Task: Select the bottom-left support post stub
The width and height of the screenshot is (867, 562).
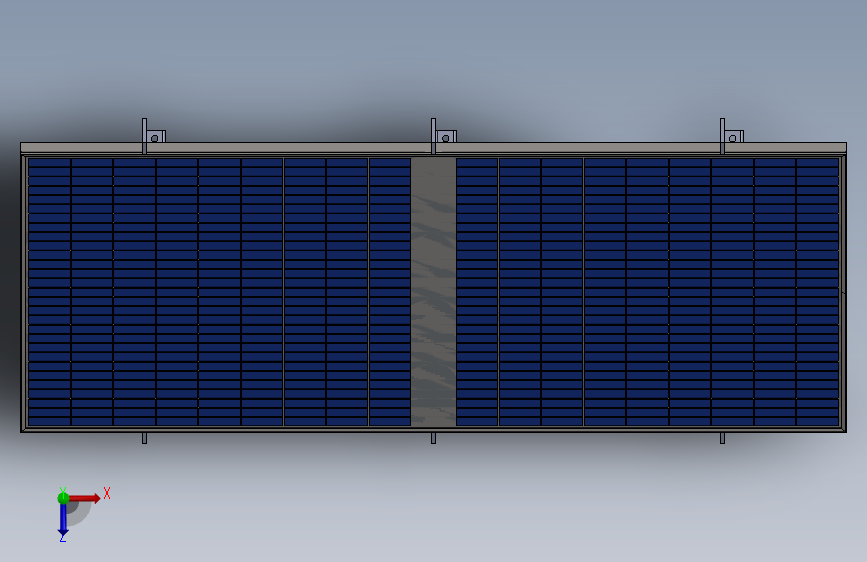Action: (x=144, y=438)
